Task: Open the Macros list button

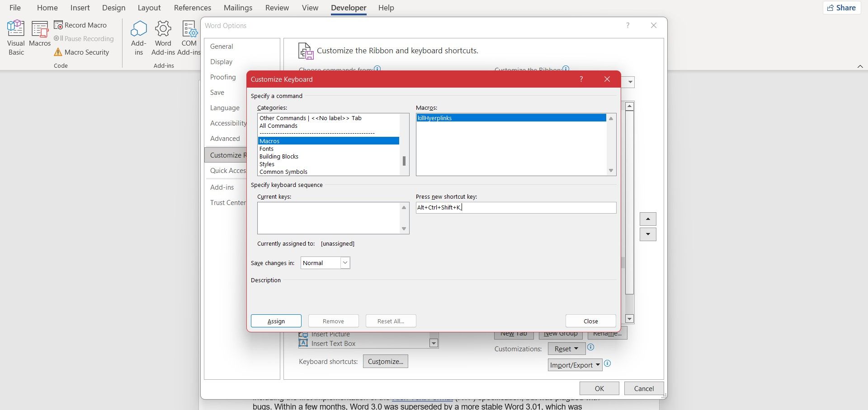Action: [x=40, y=34]
